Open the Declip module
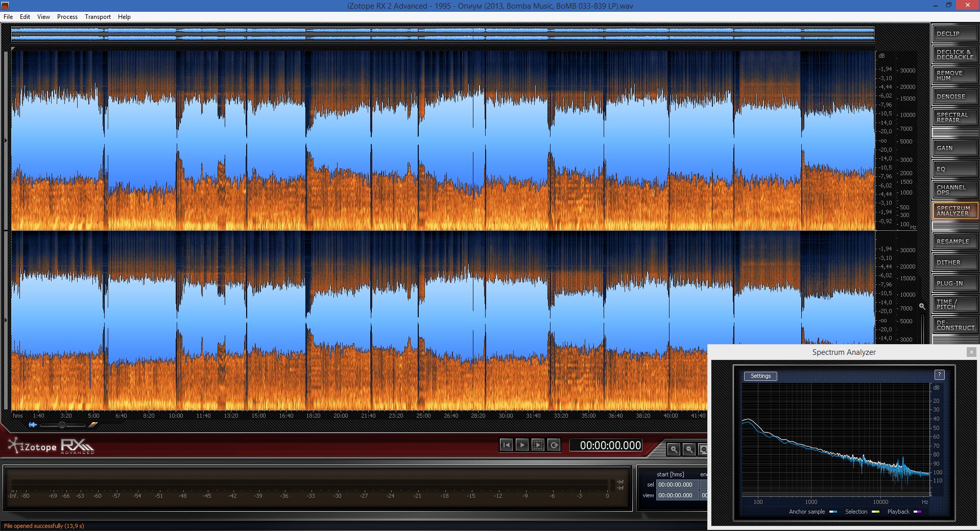This screenshot has height=531, width=980. pyautogui.click(x=954, y=33)
